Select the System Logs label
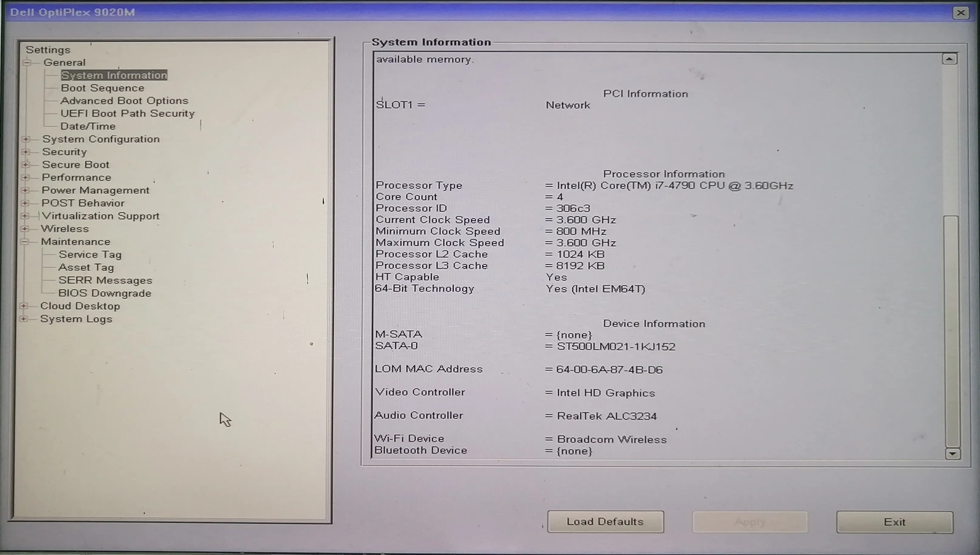Image resolution: width=980 pixels, height=555 pixels. tap(76, 319)
